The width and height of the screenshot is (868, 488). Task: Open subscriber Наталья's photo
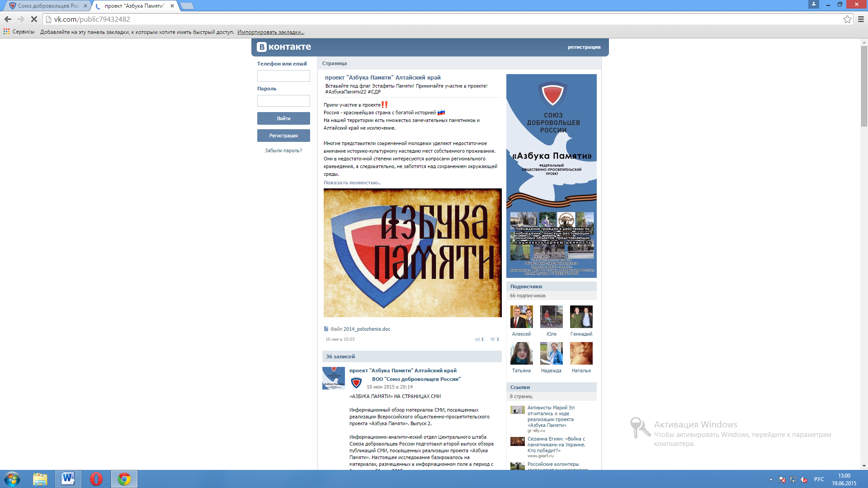pos(581,353)
